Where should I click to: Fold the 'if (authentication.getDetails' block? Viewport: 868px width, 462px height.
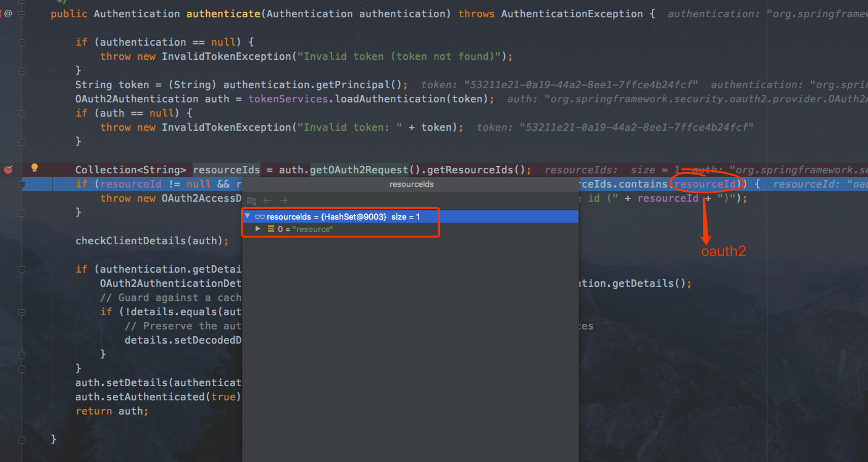tap(22, 269)
